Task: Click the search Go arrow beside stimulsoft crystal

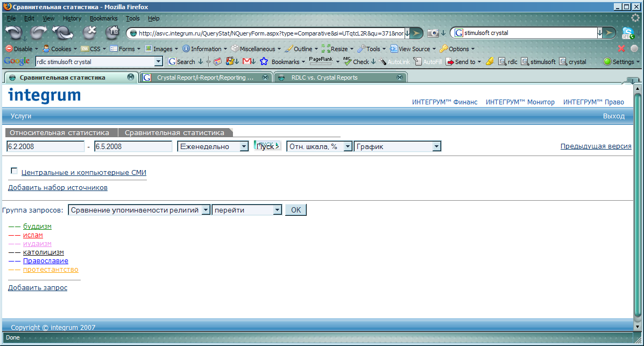Action: point(610,33)
